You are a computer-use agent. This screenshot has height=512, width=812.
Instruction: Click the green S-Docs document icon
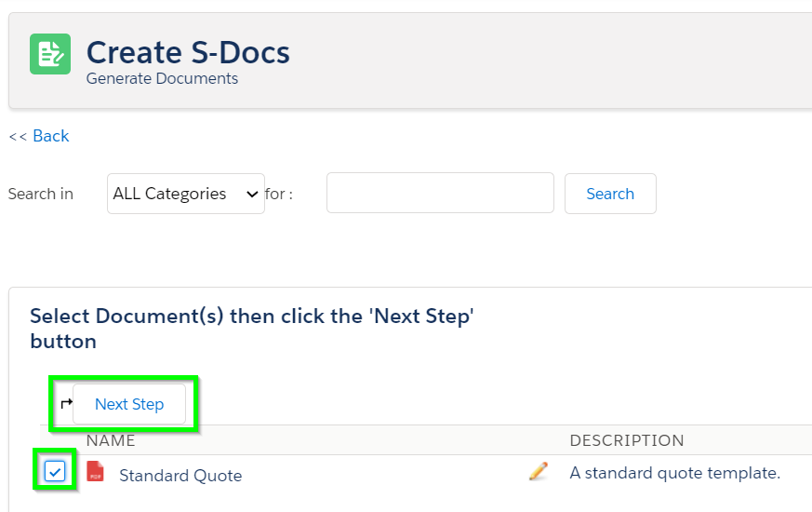pyautogui.click(x=50, y=54)
